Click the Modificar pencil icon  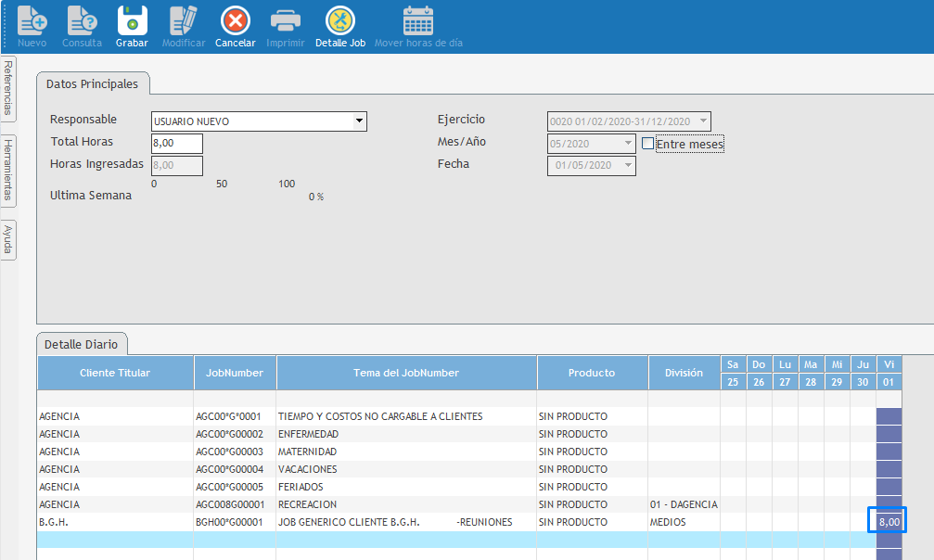(184, 21)
